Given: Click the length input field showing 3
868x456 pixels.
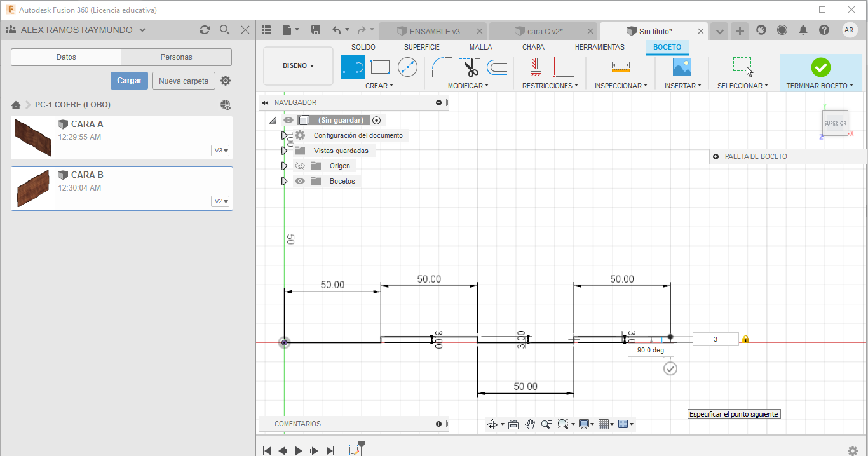Looking at the screenshot, I should pyautogui.click(x=715, y=339).
